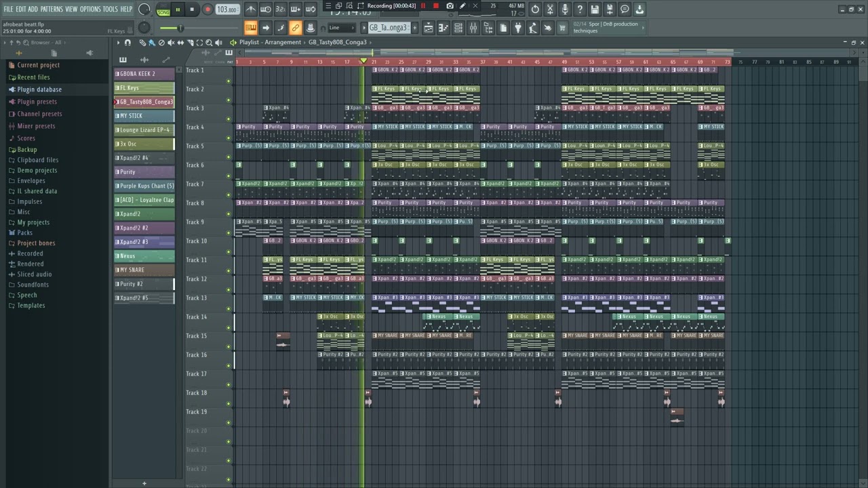Open the piano roll icon
The height and width of the screenshot is (488, 868).
[443, 28]
